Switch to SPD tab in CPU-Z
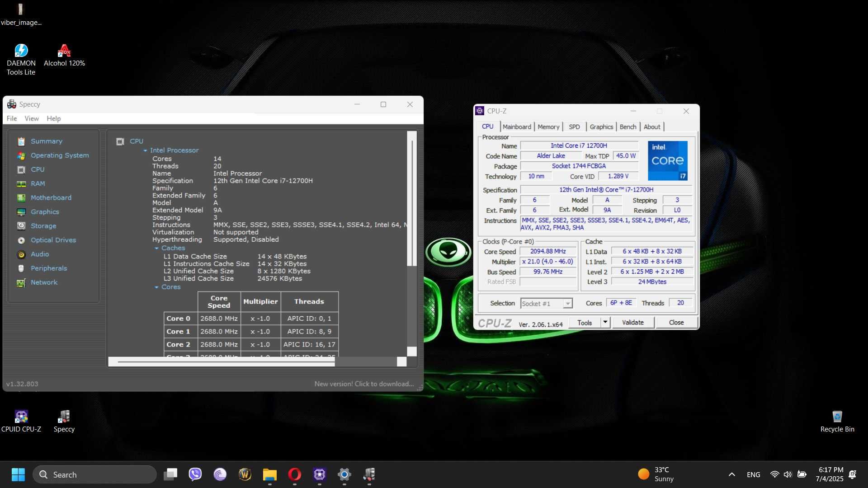 point(574,127)
